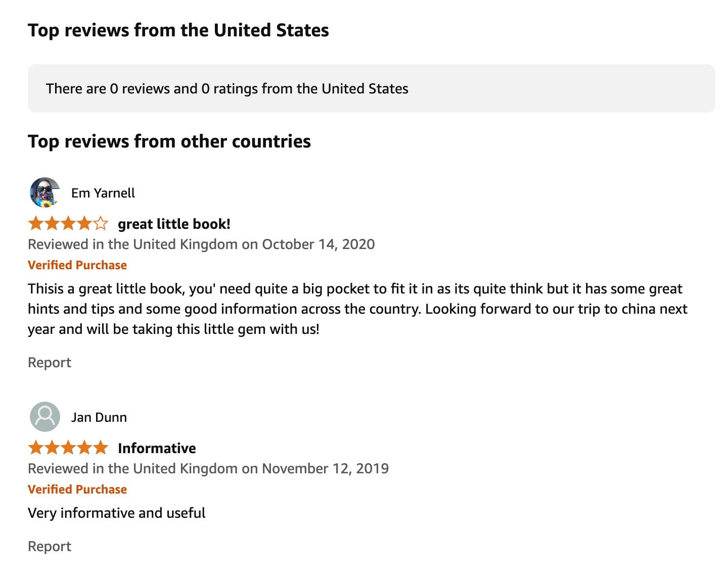Click the "Top reviews from other countries" heading
The image size is (728, 588).
169,141
